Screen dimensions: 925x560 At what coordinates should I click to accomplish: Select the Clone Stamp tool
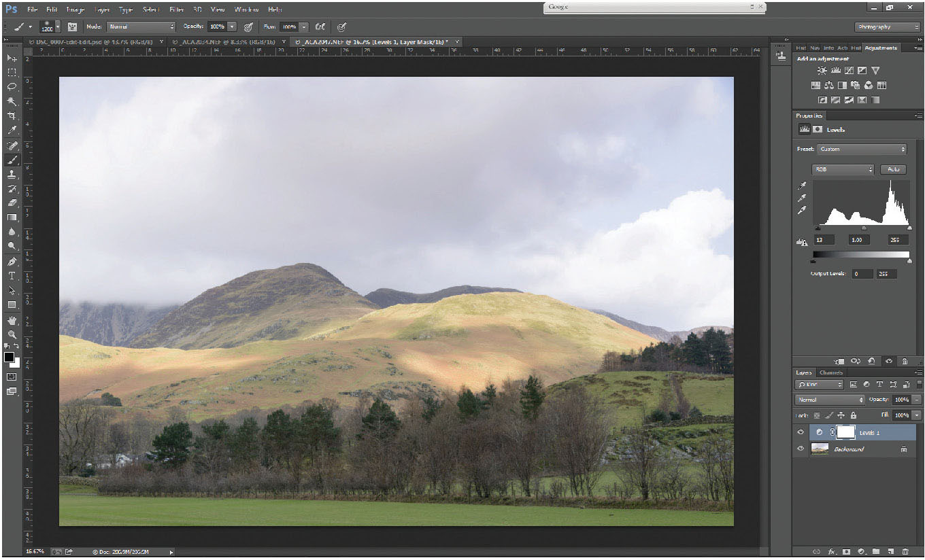point(12,175)
